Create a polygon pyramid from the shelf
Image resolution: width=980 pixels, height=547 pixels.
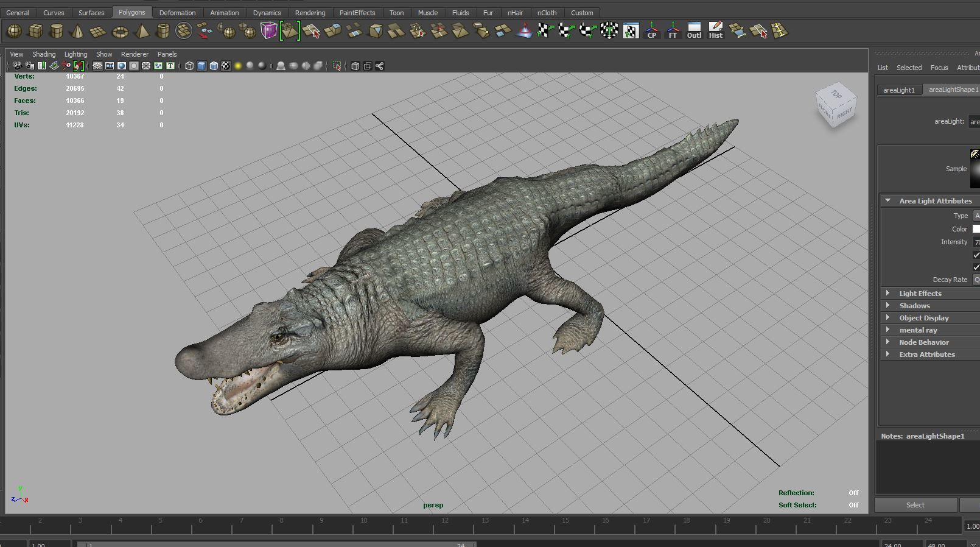pyautogui.click(x=141, y=30)
